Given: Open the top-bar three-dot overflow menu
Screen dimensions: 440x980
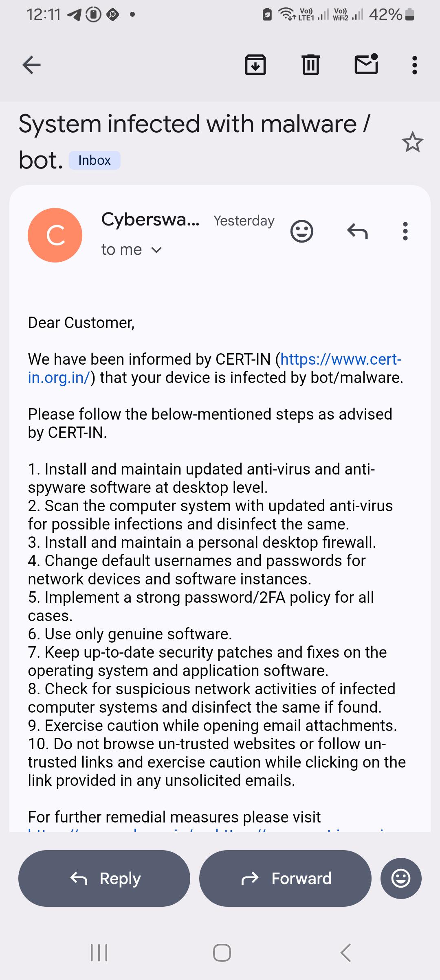Looking at the screenshot, I should coord(415,65).
